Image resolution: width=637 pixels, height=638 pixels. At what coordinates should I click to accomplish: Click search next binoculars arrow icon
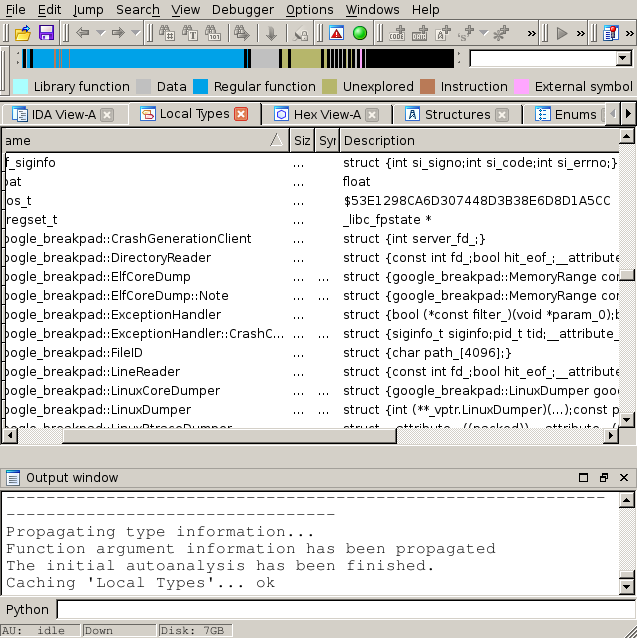pyautogui.click(x=242, y=33)
